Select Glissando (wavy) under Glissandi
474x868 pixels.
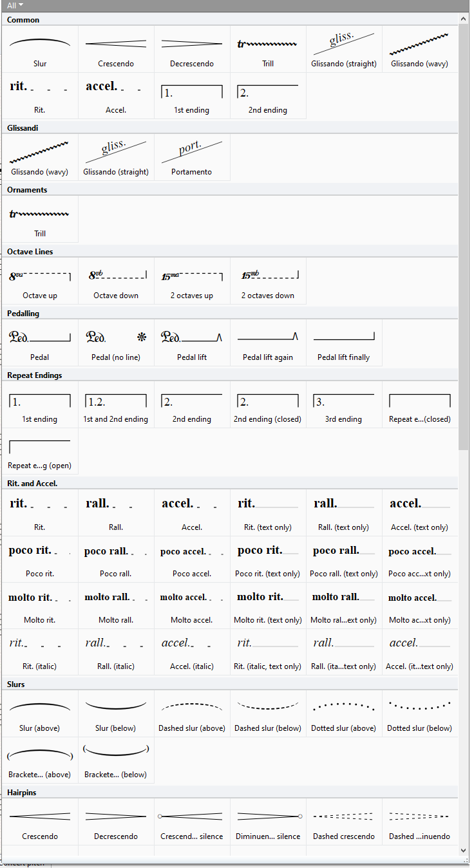pos(40,157)
